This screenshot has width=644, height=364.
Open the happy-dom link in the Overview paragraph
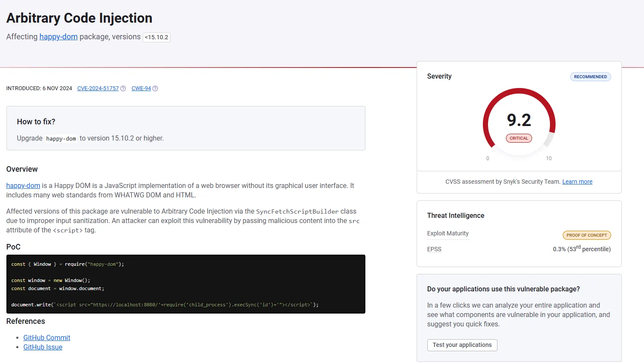tap(23, 185)
